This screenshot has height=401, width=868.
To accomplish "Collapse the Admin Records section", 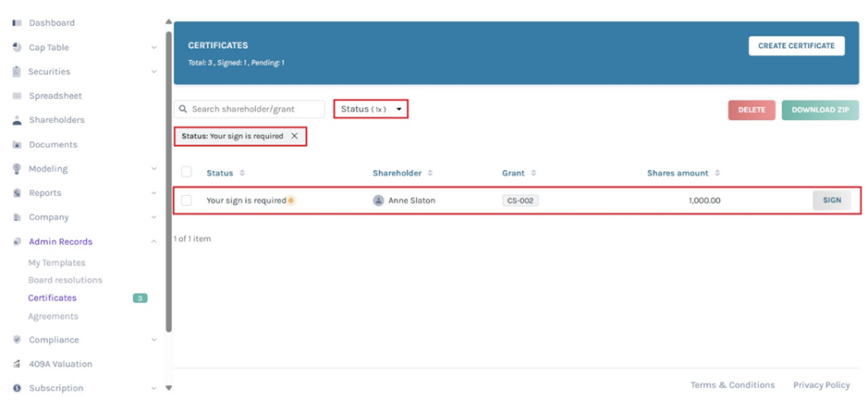I will 153,242.
